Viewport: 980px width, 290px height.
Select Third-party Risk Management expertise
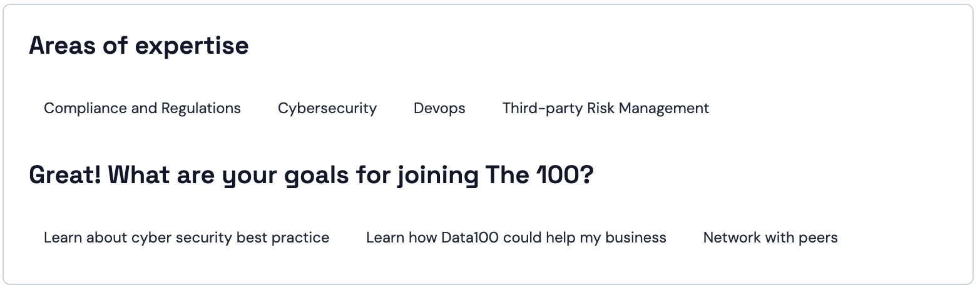click(x=606, y=108)
